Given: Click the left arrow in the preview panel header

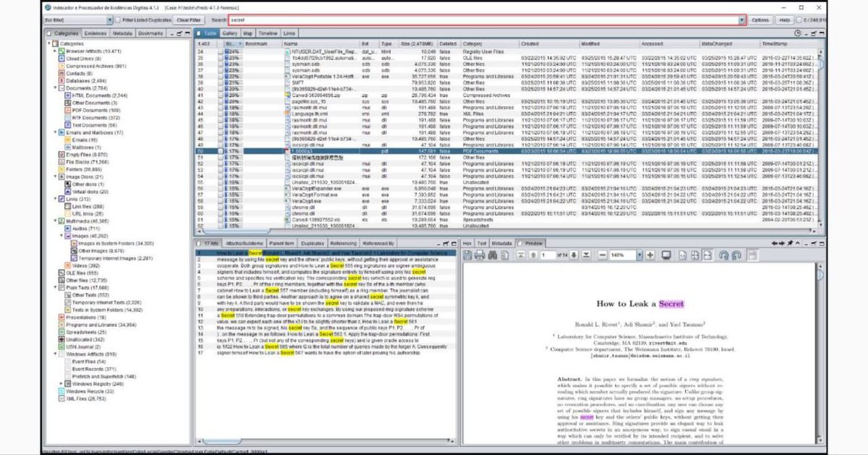Looking at the screenshot, I should (x=775, y=243).
